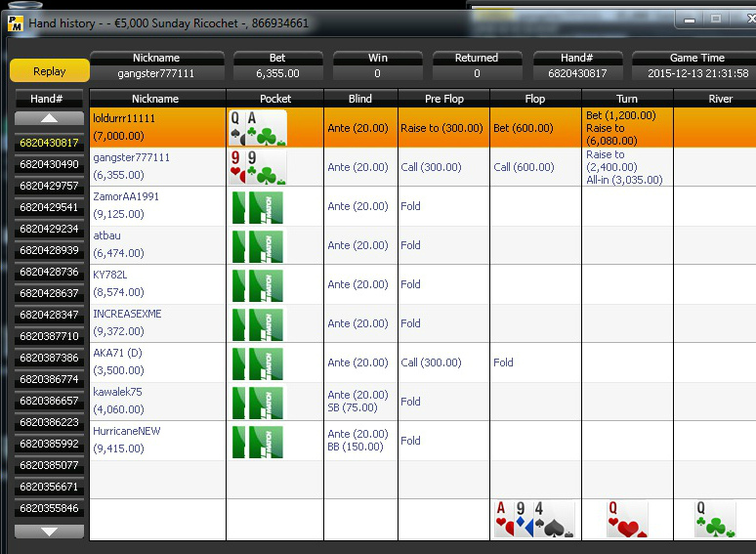Image resolution: width=756 pixels, height=554 pixels.
Task: Click INCREASEXME's face-down pocket cards
Action: [258, 324]
